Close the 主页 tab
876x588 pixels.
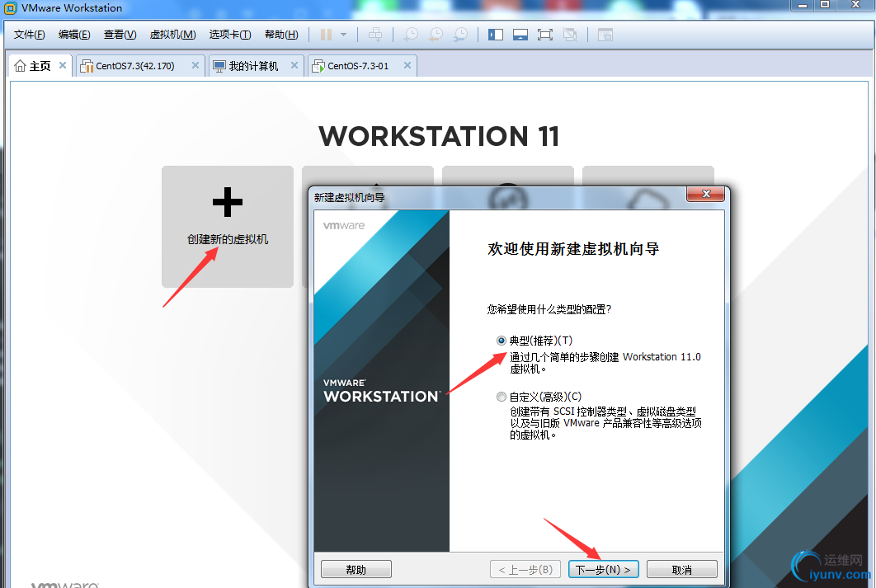click(63, 65)
